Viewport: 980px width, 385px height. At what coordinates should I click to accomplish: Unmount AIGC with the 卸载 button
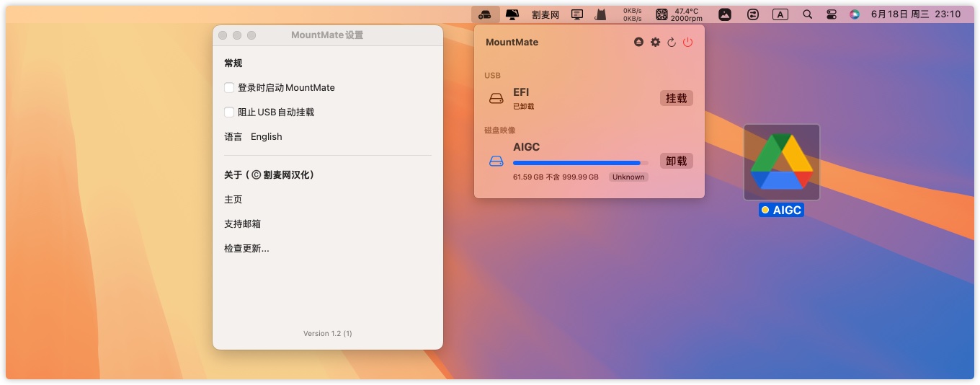tap(677, 161)
